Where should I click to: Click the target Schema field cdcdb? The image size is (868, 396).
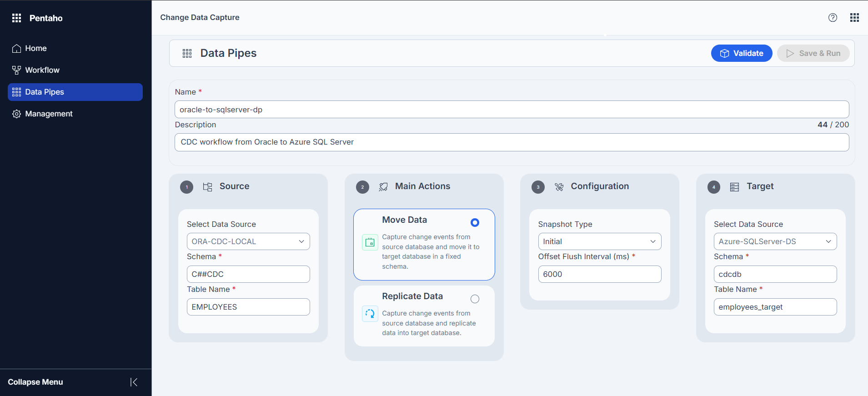[775, 274]
